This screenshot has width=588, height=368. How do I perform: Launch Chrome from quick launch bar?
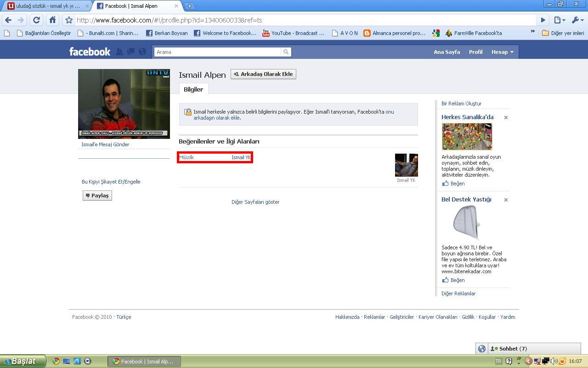(56, 361)
